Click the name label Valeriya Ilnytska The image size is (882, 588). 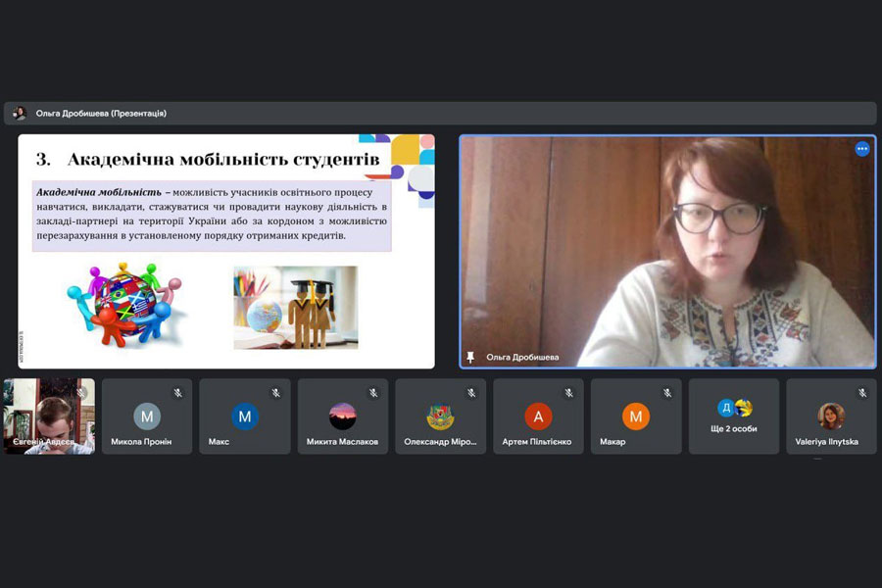pyautogui.click(x=827, y=442)
